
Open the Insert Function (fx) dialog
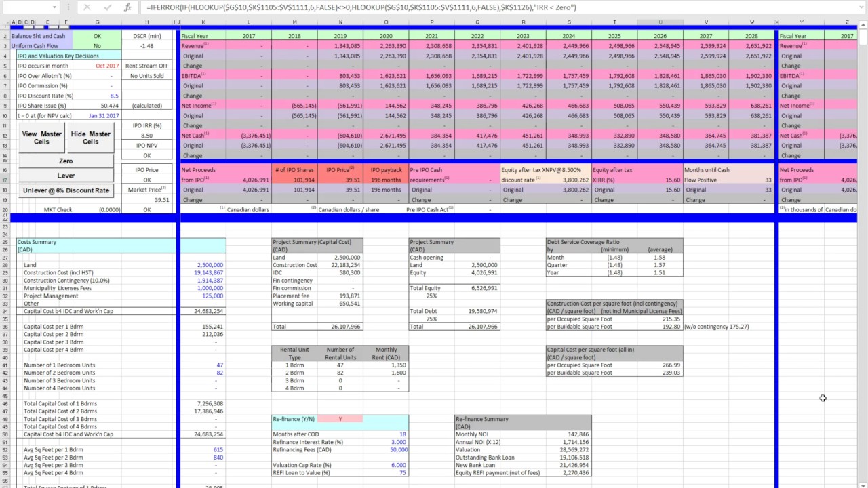tap(128, 7)
